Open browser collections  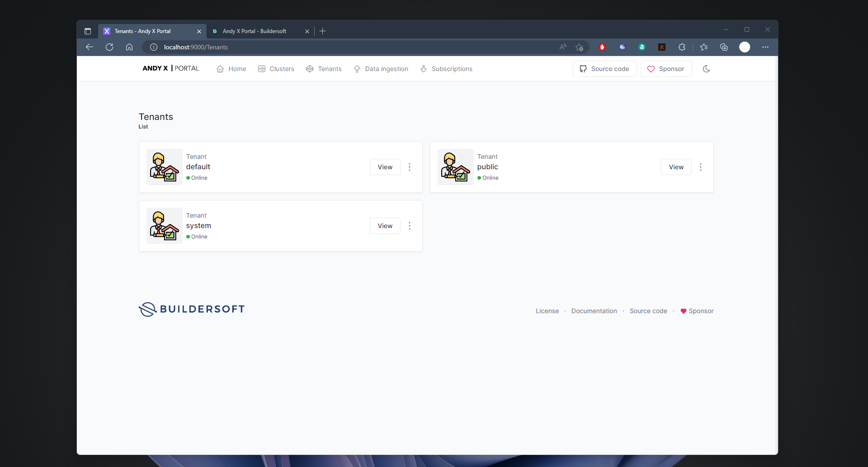(724, 47)
